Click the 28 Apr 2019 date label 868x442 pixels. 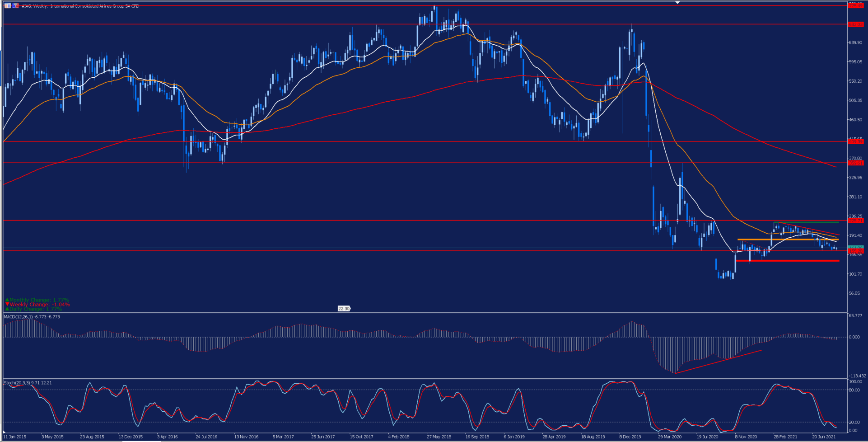[554, 437]
